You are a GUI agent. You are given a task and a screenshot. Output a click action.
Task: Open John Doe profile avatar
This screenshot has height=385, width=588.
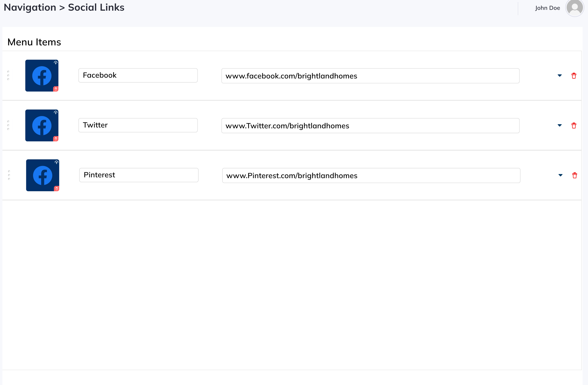pos(575,8)
